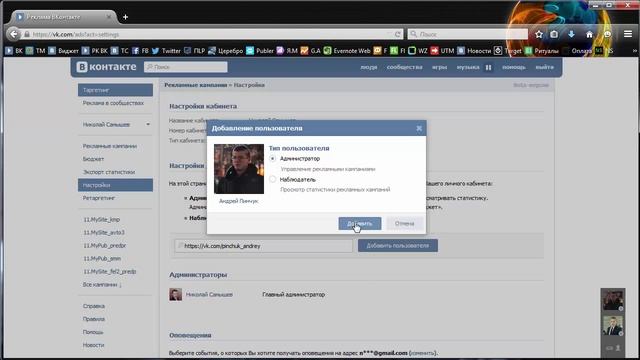Bookmark page with star icon
This screenshot has height=360, width=640.
tap(539, 34)
